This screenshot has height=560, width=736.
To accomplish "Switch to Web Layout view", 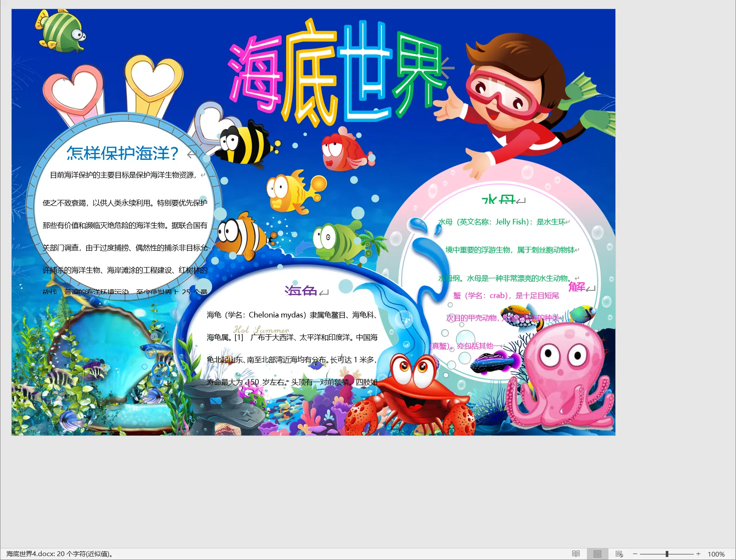I will 619,554.
